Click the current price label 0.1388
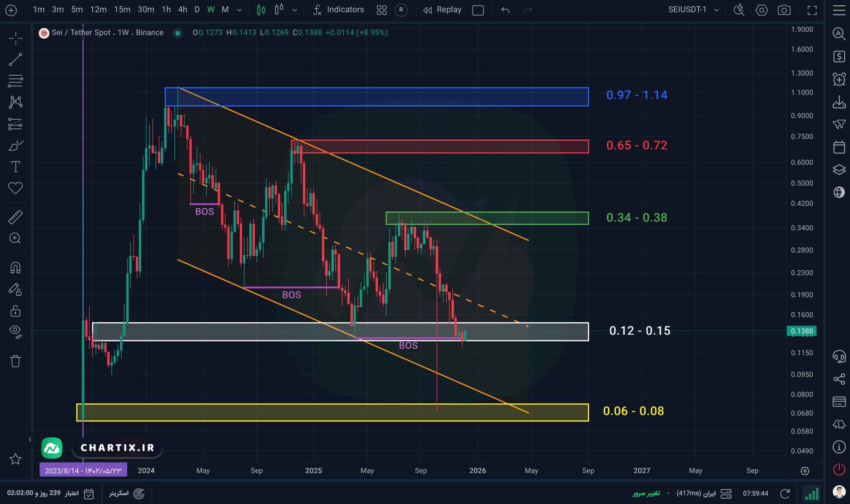This screenshot has height=504, width=850. pos(802,331)
